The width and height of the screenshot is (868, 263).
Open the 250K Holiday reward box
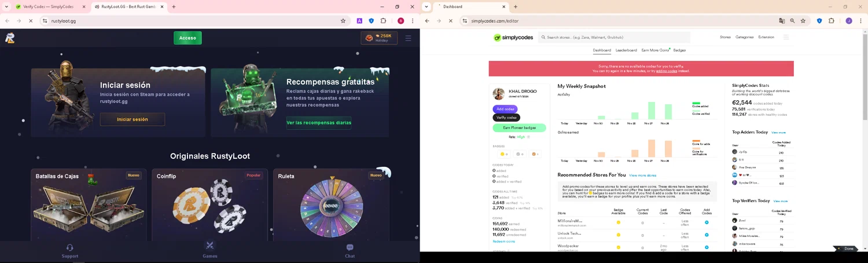[379, 38]
